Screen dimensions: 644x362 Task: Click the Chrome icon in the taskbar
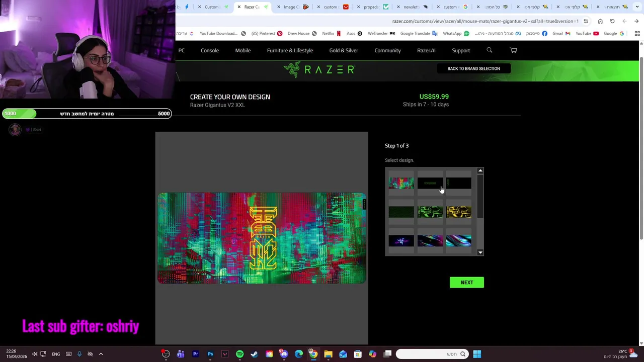[x=313, y=354]
